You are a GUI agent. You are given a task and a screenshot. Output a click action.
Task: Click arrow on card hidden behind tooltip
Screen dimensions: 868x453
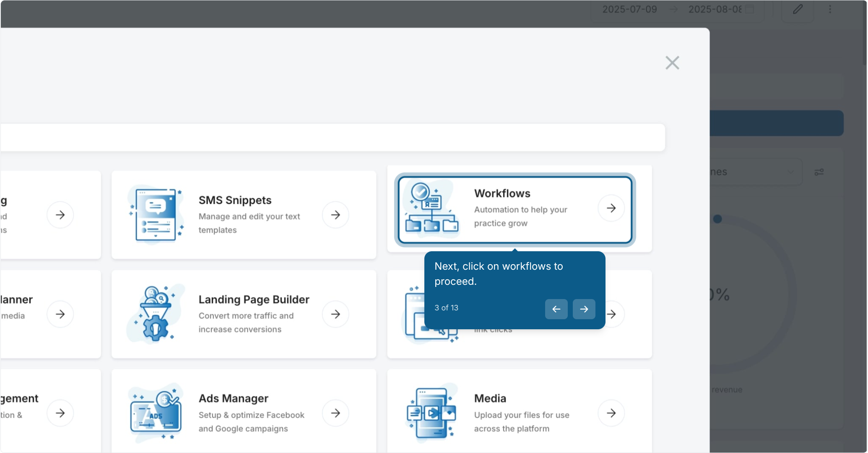pos(613,314)
